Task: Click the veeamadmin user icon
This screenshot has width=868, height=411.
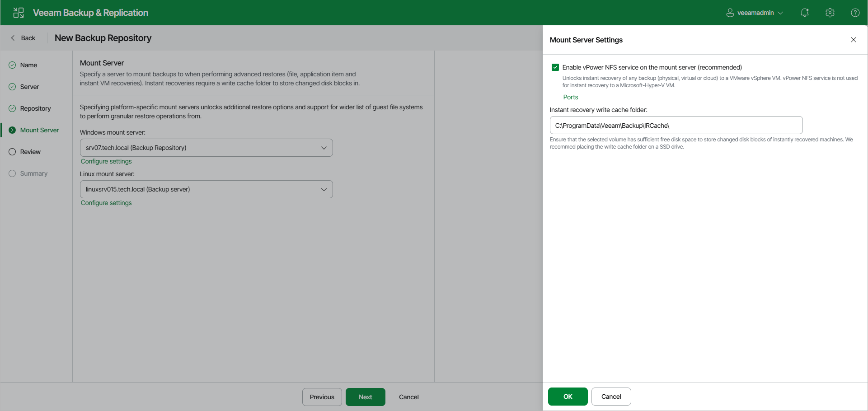Action: click(x=729, y=12)
